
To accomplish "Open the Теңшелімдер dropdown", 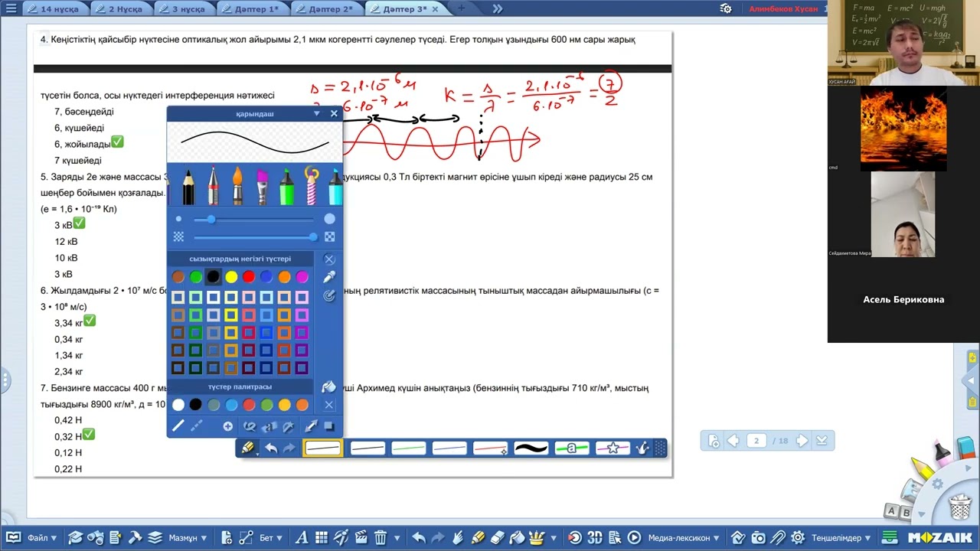I will (842, 538).
